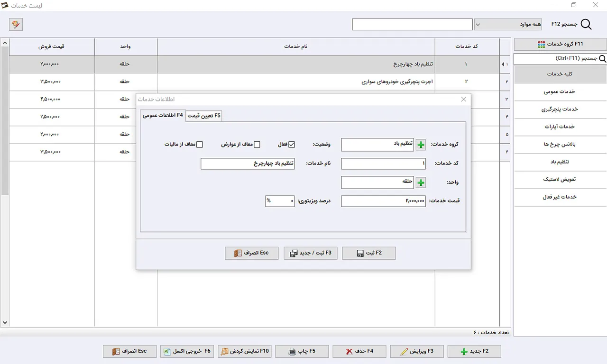Click F2 جدید to add new service
607x364 pixels.
pyautogui.click(x=474, y=351)
